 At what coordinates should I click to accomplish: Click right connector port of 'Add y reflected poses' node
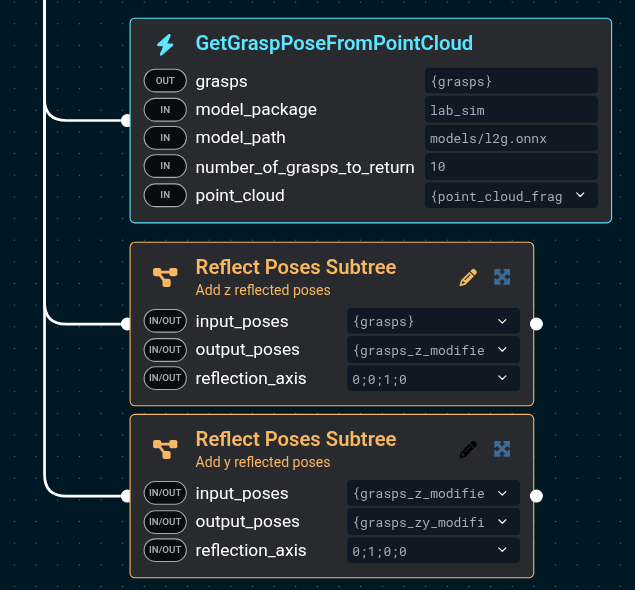point(536,496)
